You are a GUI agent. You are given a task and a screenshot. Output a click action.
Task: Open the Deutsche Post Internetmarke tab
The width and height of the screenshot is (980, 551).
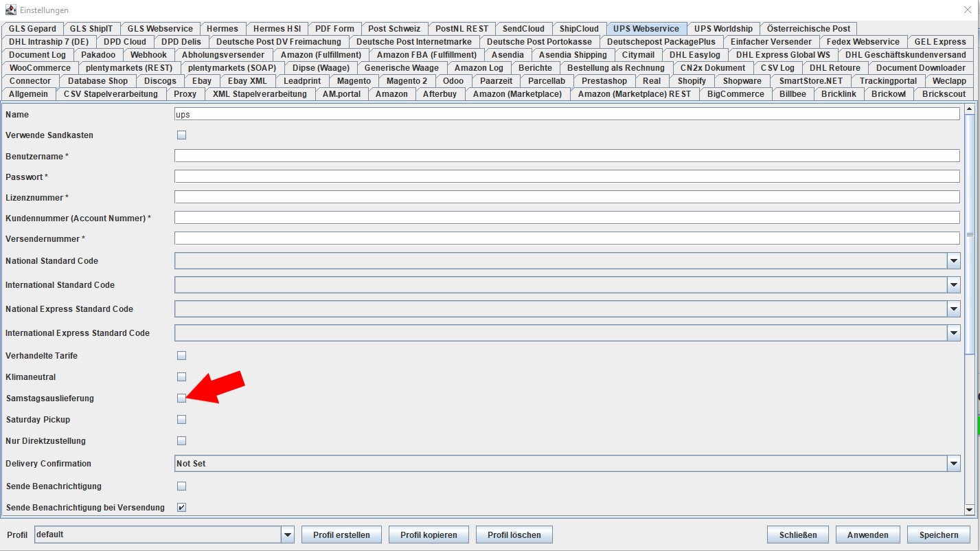point(414,42)
